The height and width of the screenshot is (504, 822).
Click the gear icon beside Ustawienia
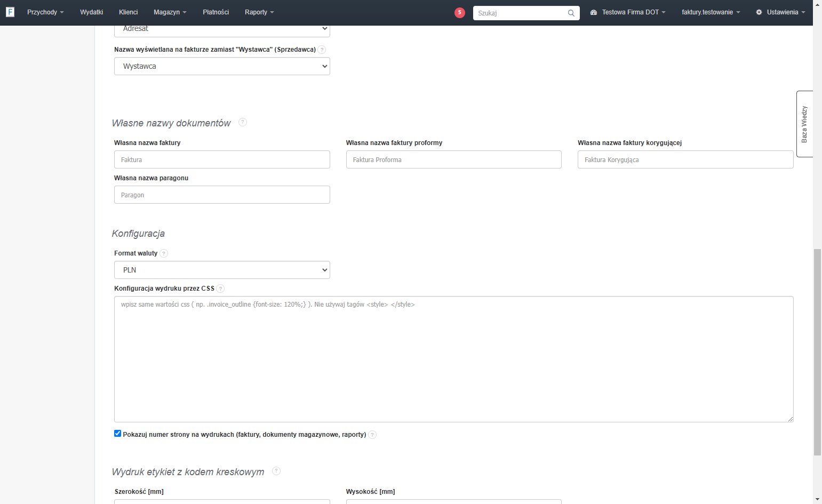pos(759,12)
